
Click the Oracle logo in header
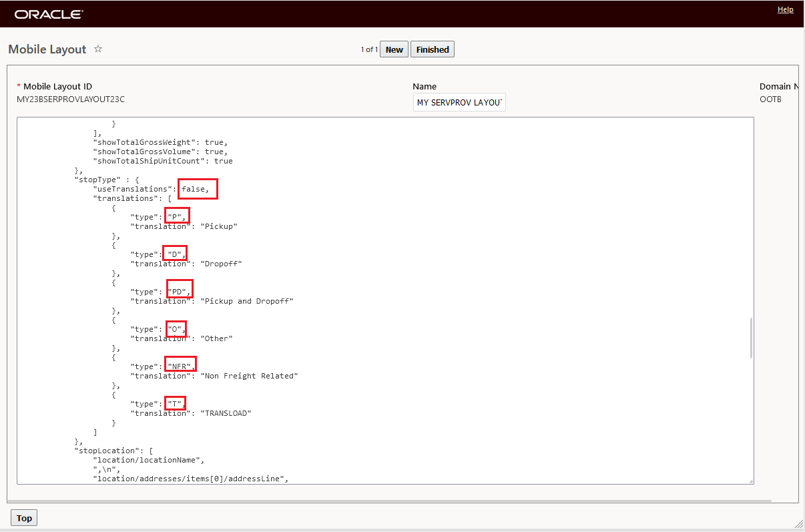[x=49, y=14]
